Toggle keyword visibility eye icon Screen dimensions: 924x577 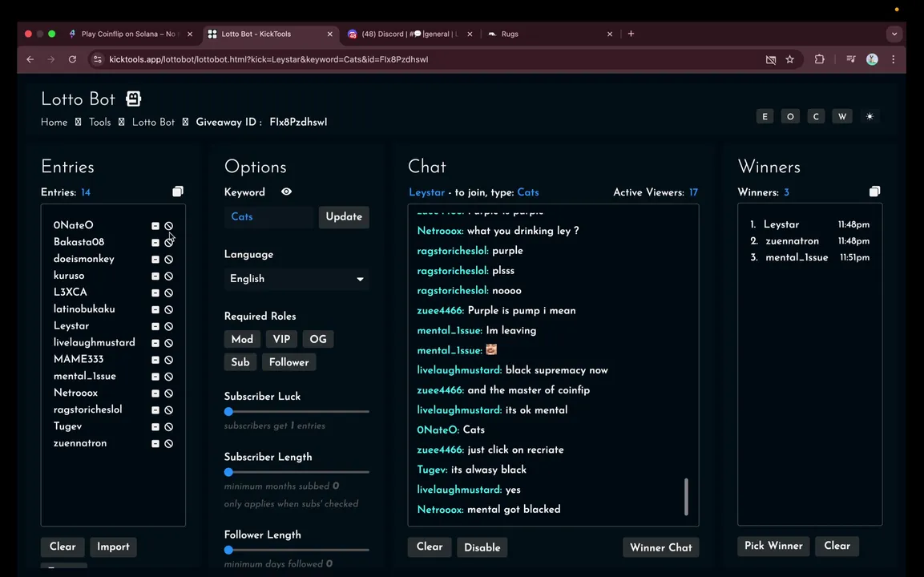point(286,192)
